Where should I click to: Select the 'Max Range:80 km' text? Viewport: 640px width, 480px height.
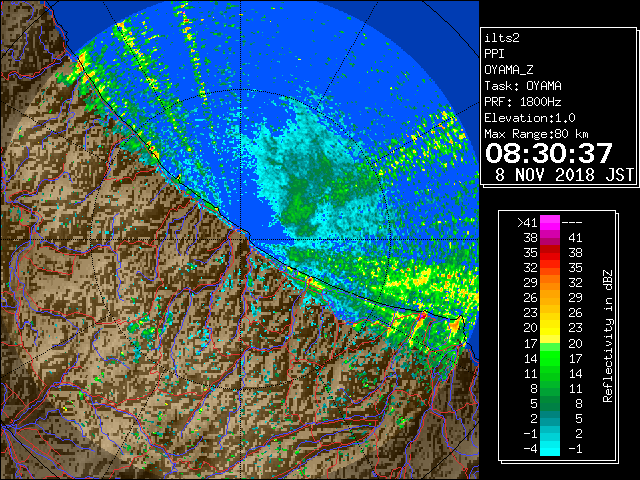[x=536, y=134]
